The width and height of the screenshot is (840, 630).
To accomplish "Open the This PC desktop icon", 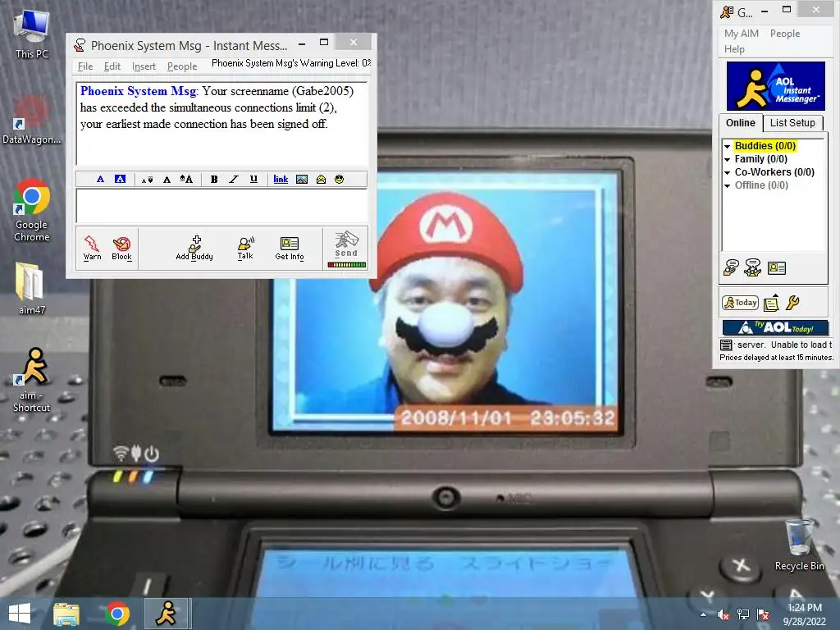I will coord(32,34).
